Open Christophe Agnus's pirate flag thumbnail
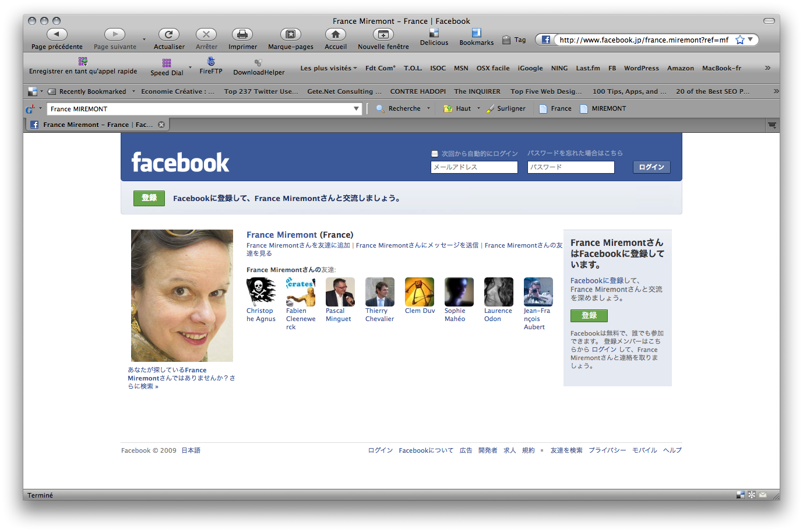 [261, 292]
